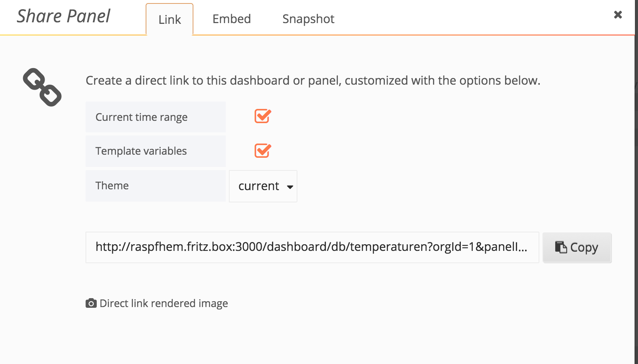Click the Theme dropdown caret arrow
Image resolution: width=638 pixels, height=364 pixels.
point(290,187)
